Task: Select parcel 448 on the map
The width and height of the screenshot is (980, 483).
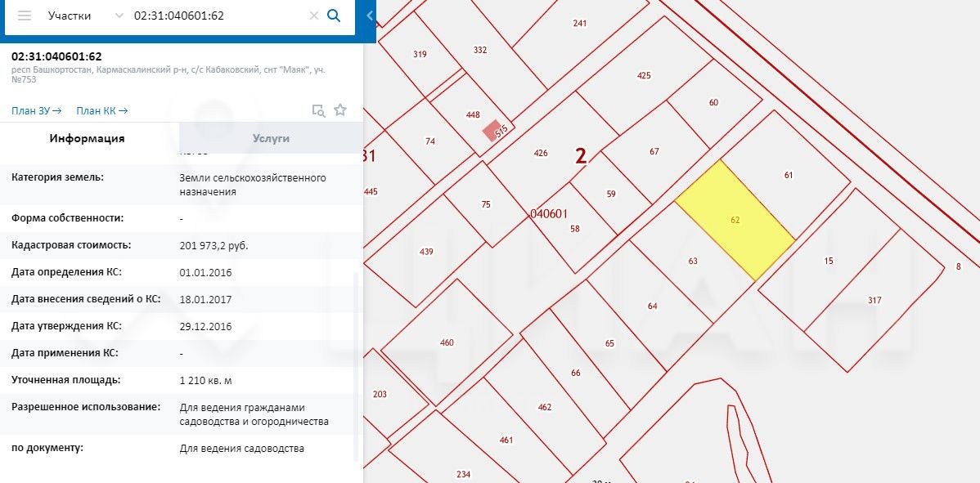Action: [473, 114]
